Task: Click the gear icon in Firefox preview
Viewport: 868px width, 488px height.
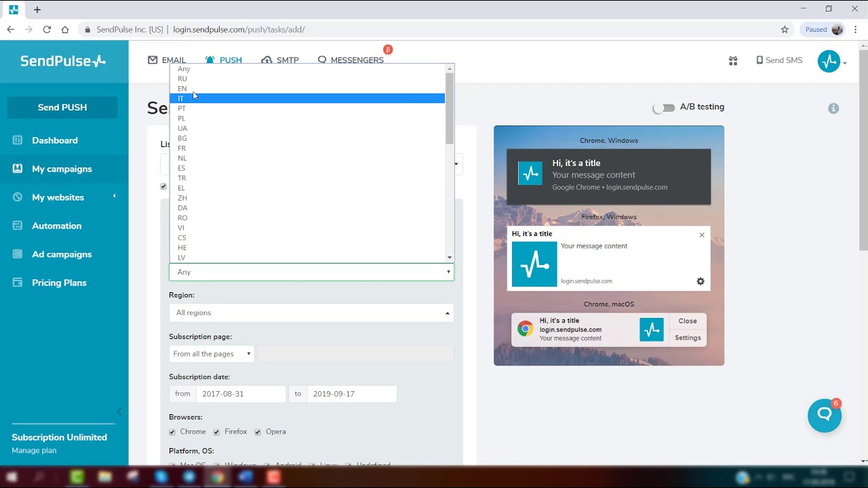Action: pos(701,281)
